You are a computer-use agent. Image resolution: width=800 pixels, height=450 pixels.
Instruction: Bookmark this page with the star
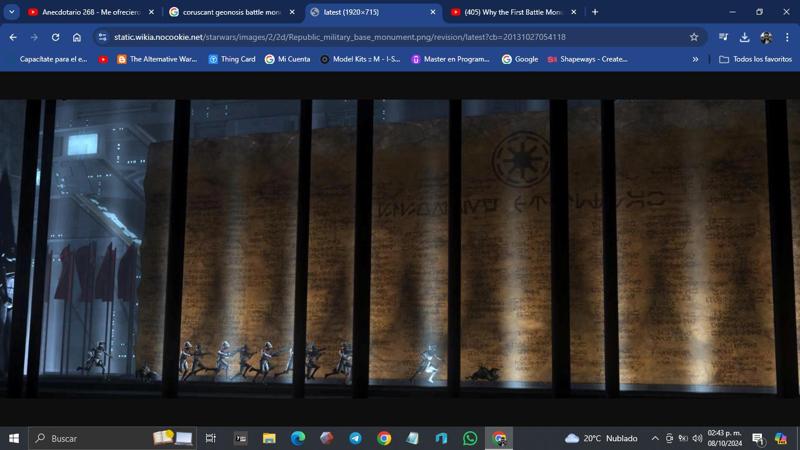click(694, 37)
